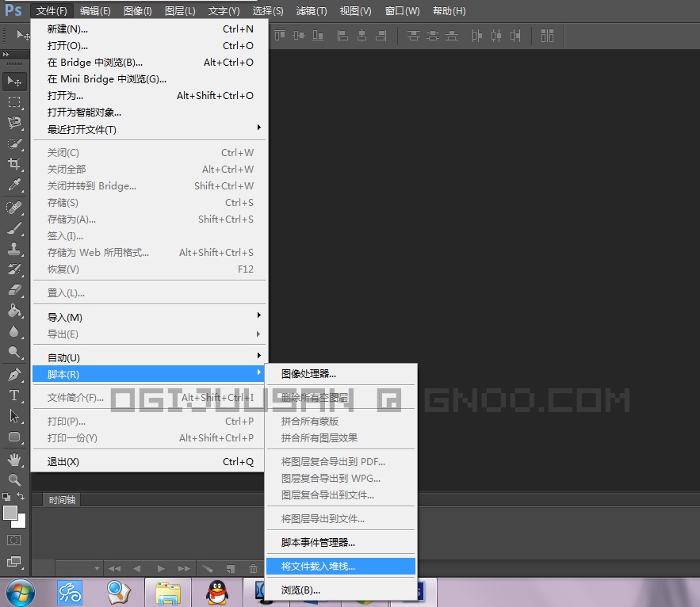Swap foreground and background colors
Viewport: 700px width, 607px height.
[x=21, y=497]
